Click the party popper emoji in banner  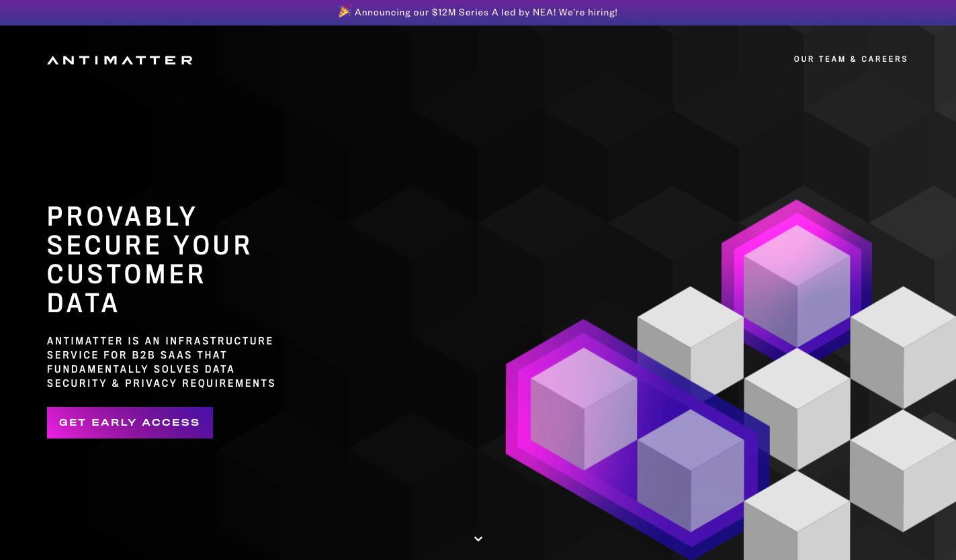(345, 11)
